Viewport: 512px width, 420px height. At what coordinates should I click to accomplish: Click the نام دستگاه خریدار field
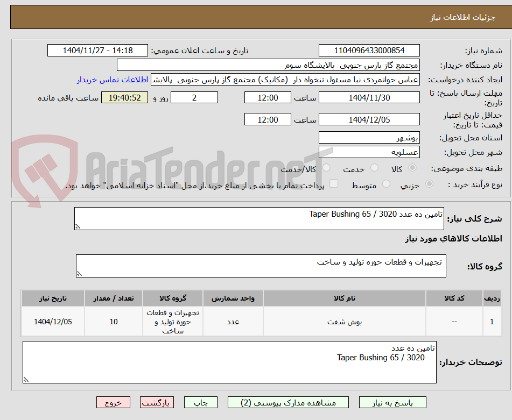point(268,65)
